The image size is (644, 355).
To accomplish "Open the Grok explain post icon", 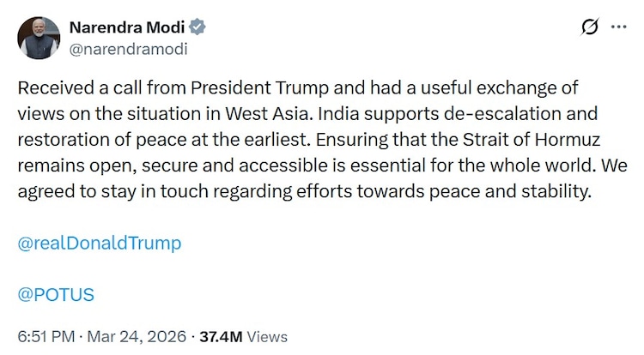I will click(x=590, y=27).
